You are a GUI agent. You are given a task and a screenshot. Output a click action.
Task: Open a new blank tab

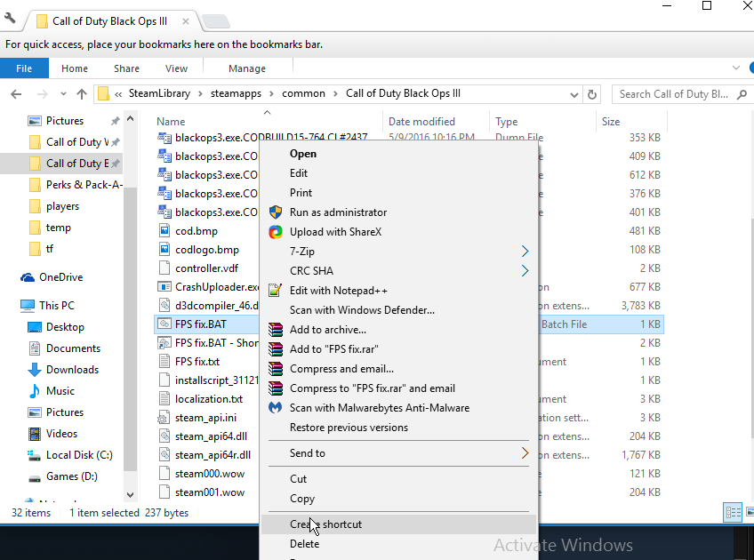click(216, 21)
